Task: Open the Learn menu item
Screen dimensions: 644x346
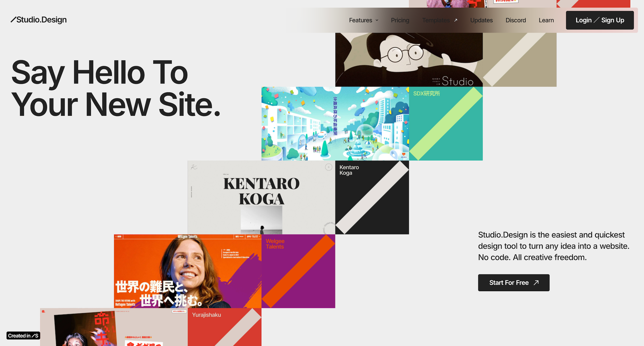Action: coord(546,20)
